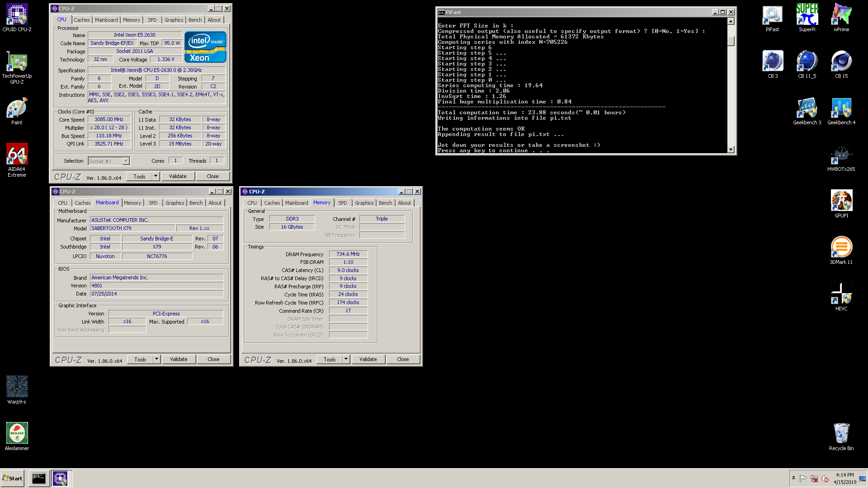Open the Start menu

click(13, 479)
